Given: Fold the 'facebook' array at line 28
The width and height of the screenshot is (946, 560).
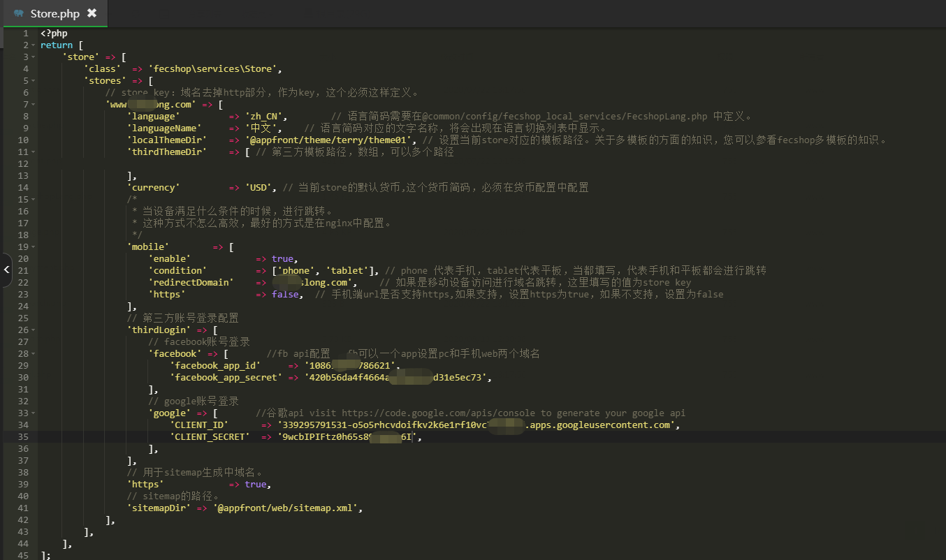Looking at the screenshot, I should click(34, 354).
